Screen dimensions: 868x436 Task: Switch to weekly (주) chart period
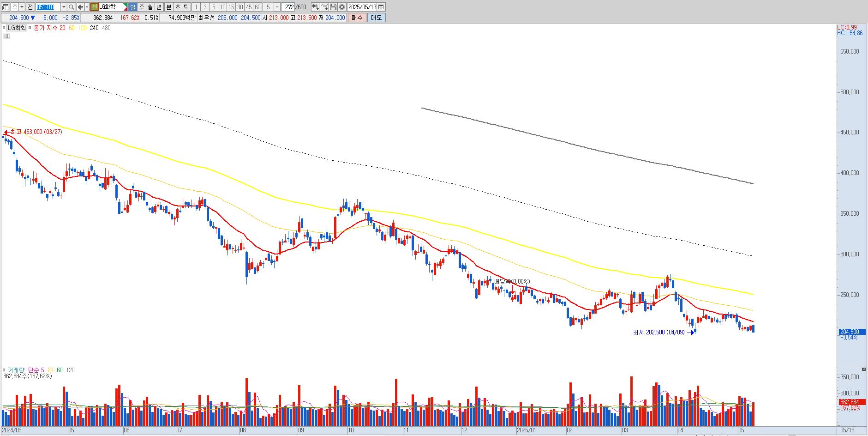tap(142, 7)
